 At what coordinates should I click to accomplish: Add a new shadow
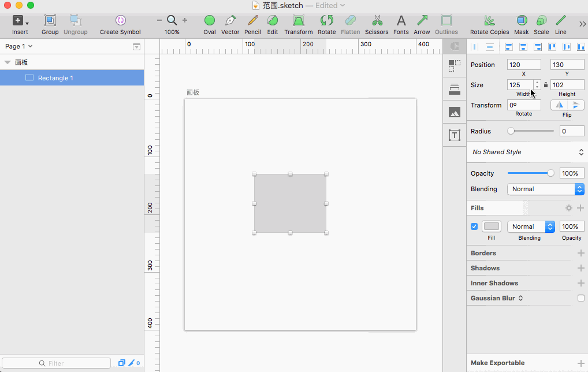[580, 268]
